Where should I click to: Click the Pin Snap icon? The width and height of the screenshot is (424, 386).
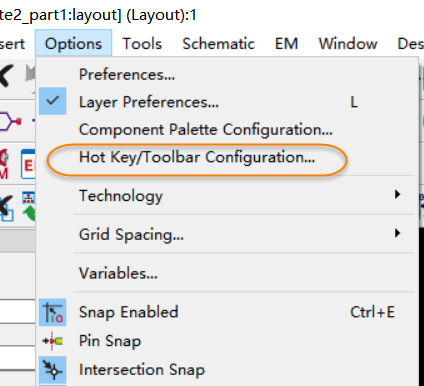click(53, 341)
